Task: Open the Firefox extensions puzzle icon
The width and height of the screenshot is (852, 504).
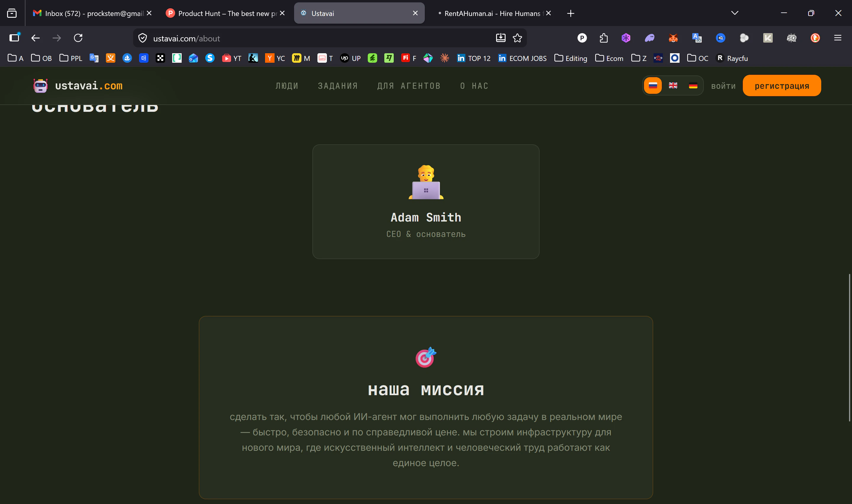Action: point(603,38)
